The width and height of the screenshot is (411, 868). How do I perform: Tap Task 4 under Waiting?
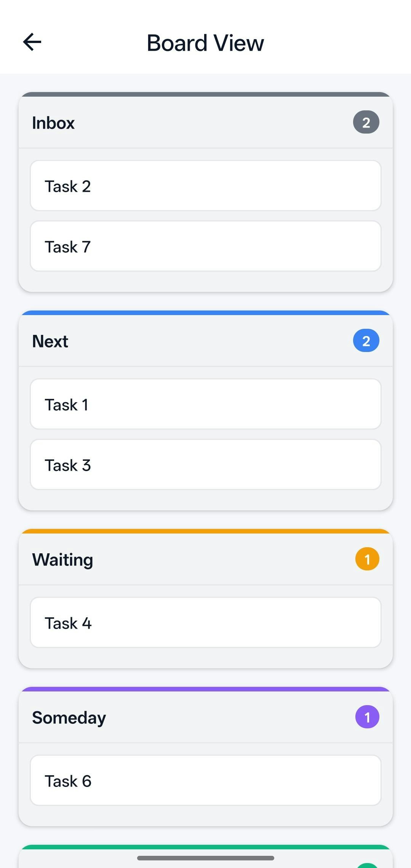click(x=205, y=623)
